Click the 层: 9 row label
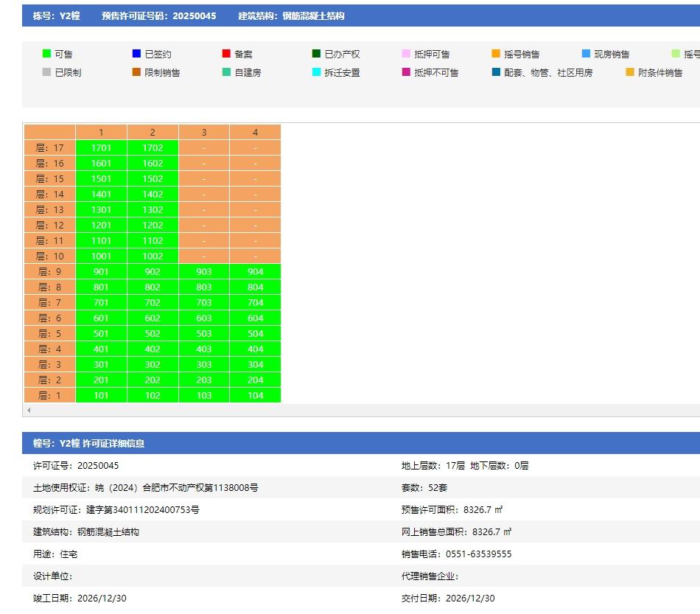 (49, 271)
